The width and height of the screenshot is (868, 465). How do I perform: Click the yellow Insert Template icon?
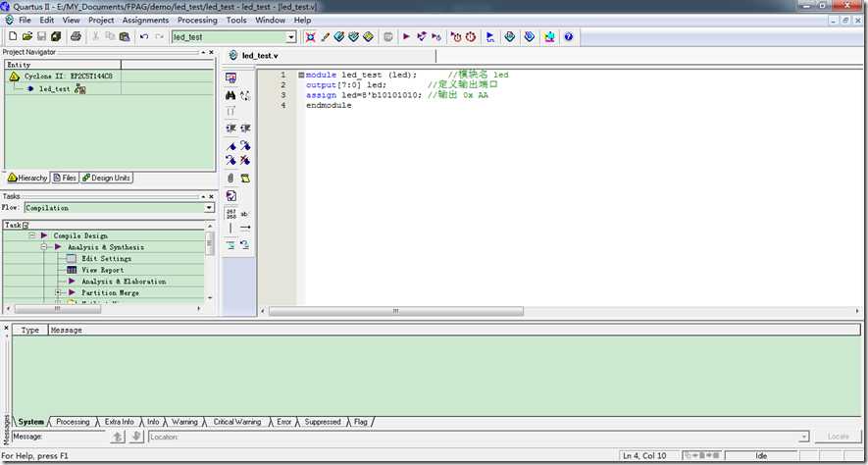pyautogui.click(x=245, y=179)
